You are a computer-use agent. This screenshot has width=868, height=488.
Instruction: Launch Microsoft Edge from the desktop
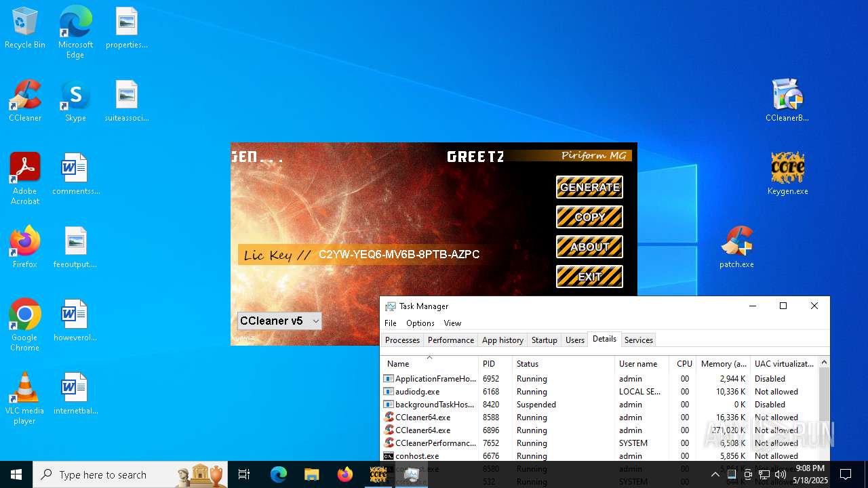(x=75, y=33)
